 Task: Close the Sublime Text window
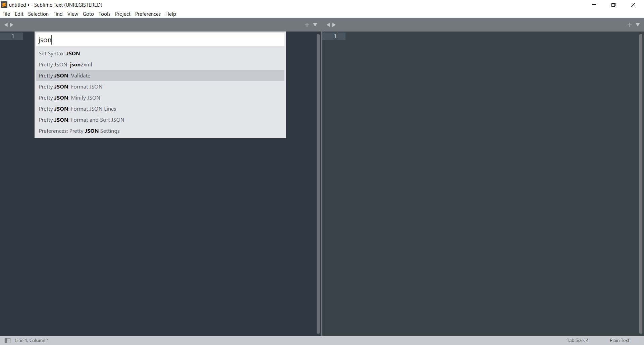633,5
